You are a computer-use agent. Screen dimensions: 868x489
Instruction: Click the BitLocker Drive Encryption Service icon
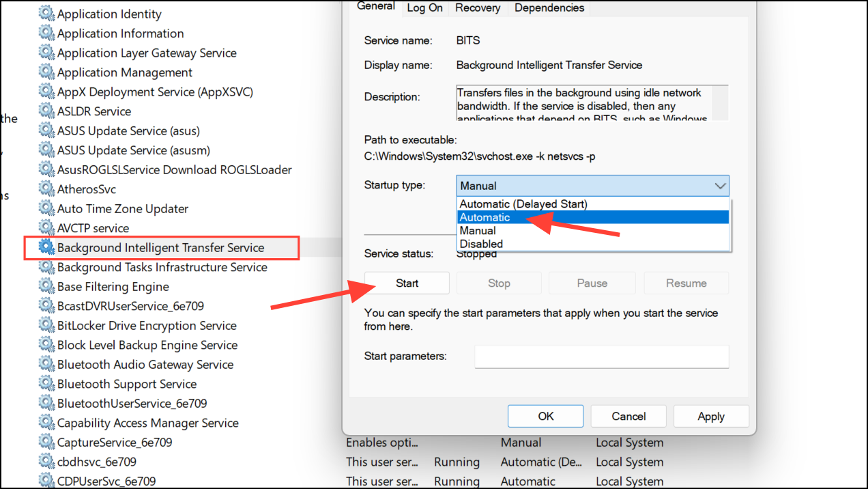click(46, 326)
